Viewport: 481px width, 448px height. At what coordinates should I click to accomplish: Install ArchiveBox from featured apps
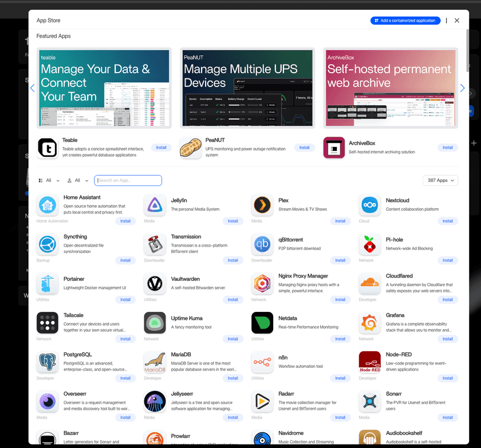tap(448, 148)
